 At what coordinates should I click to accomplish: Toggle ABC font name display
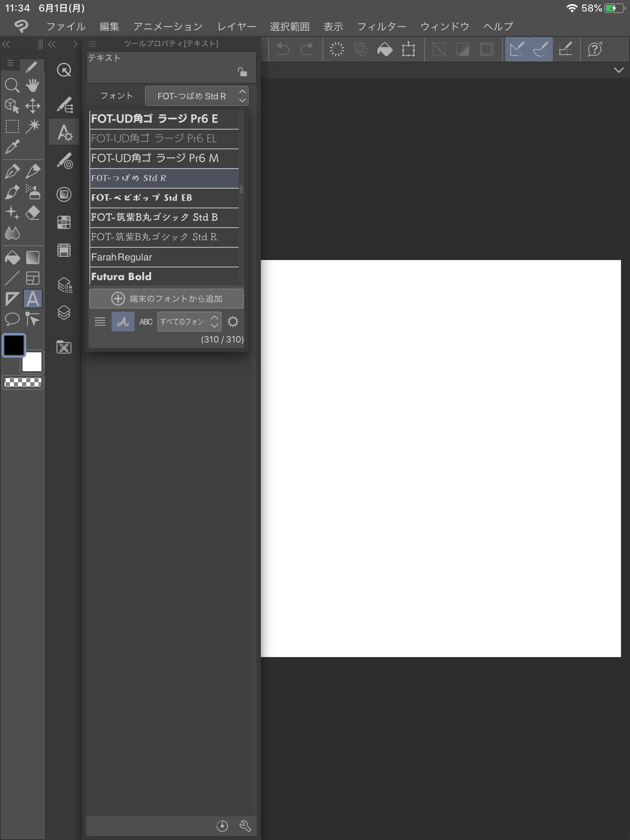tap(146, 322)
